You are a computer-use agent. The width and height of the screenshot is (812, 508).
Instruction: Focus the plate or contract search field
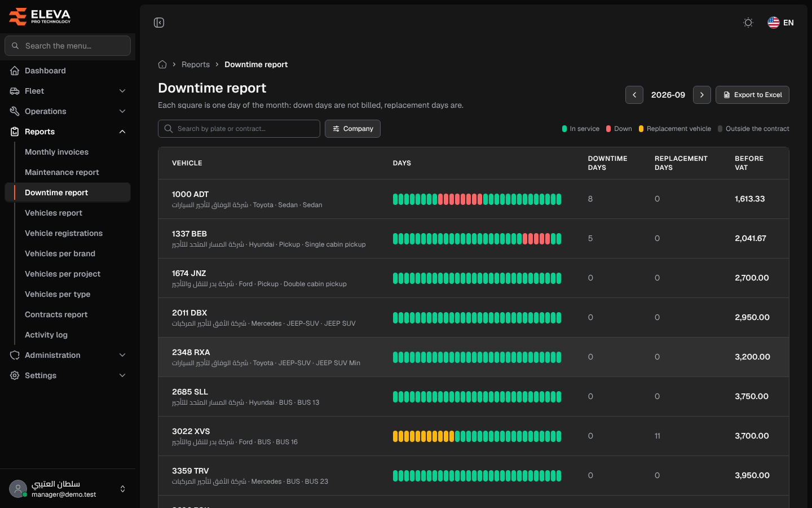click(239, 129)
